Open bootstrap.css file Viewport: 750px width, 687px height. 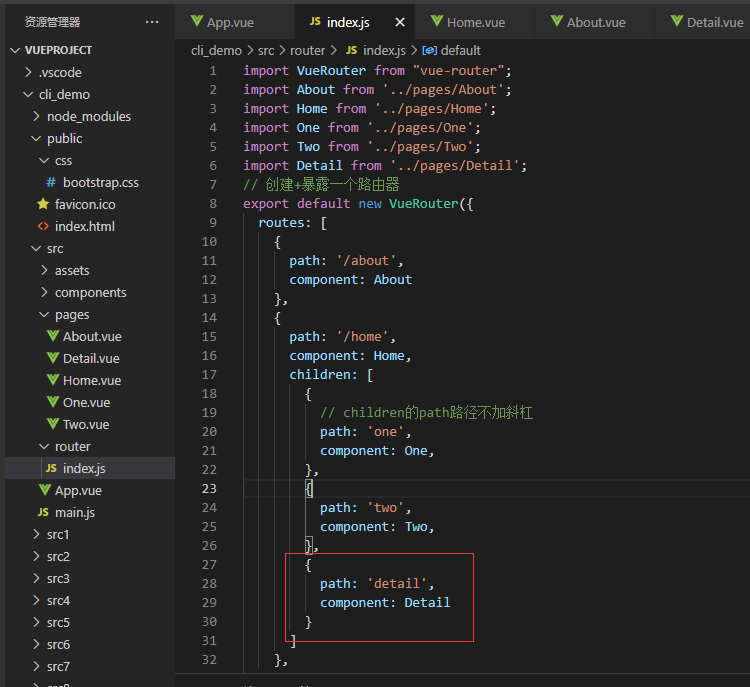pyautogui.click(x=100, y=182)
